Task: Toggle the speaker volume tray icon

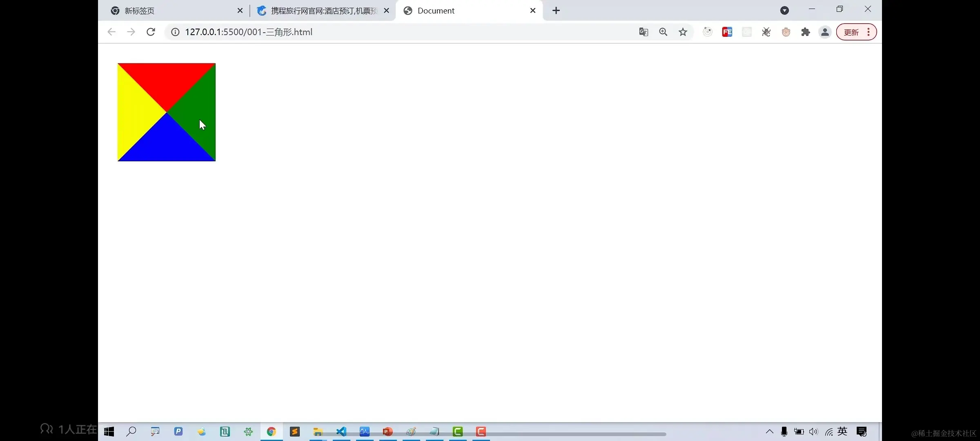Action: 813,432
